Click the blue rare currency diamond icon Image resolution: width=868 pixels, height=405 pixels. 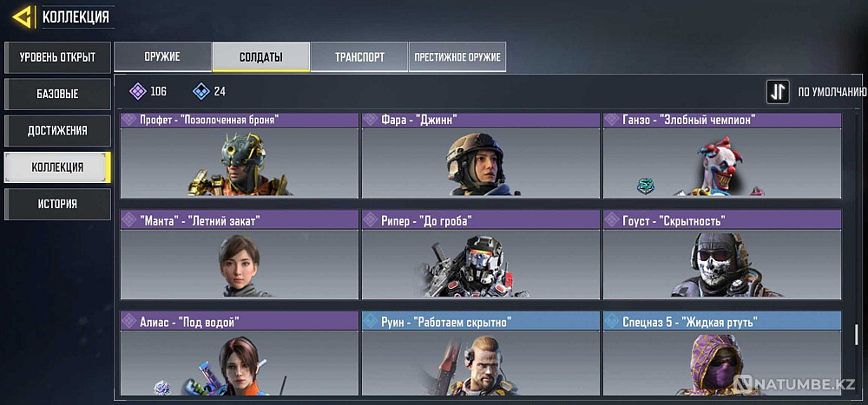(x=201, y=91)
